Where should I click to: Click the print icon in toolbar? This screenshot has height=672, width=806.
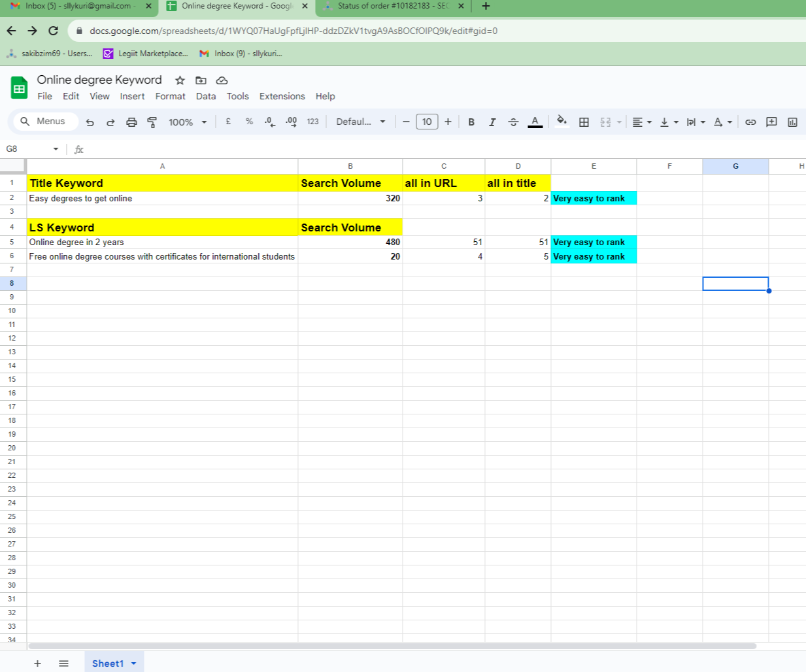pos(131,122)
